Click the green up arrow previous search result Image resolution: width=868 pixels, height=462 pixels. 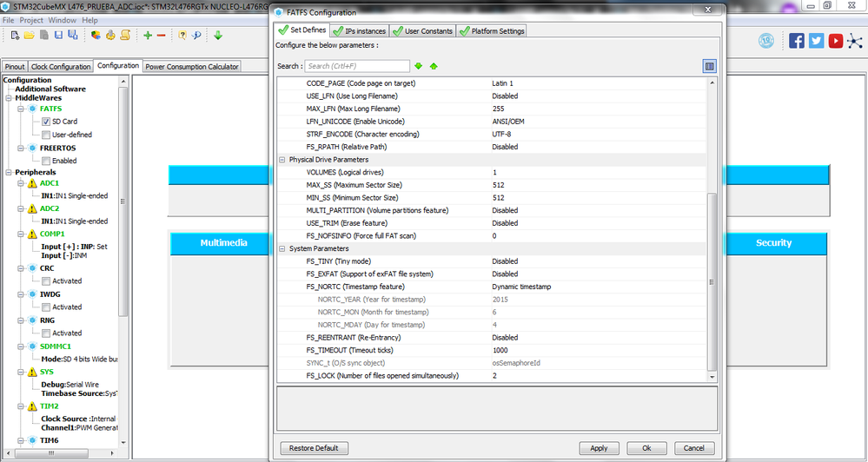click(434, 66)
